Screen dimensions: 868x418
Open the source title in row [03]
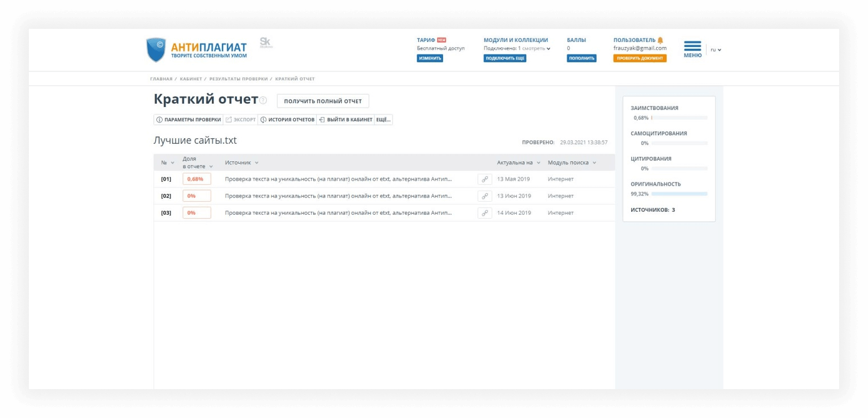pyautogui.click(x=338, y=213)
